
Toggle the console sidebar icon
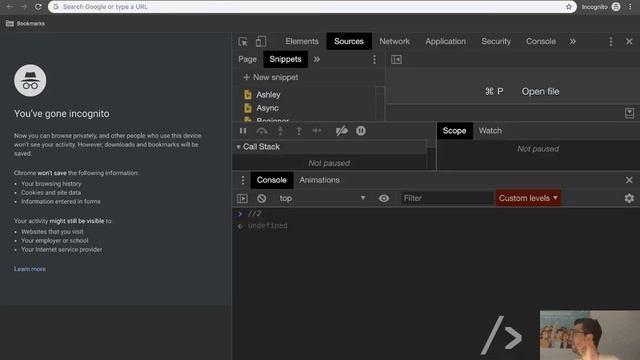tap(242, 198)
